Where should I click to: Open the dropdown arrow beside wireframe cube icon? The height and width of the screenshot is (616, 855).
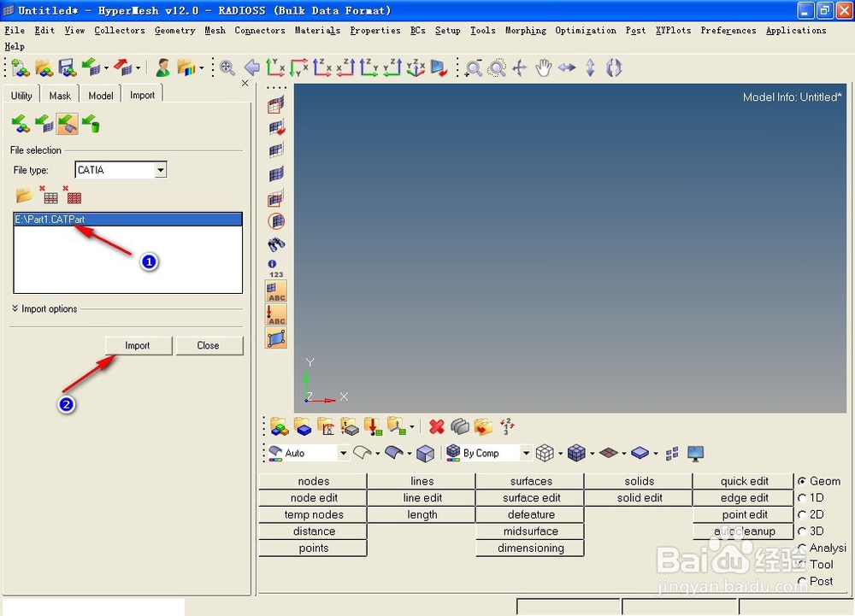(x=560, y=453)
